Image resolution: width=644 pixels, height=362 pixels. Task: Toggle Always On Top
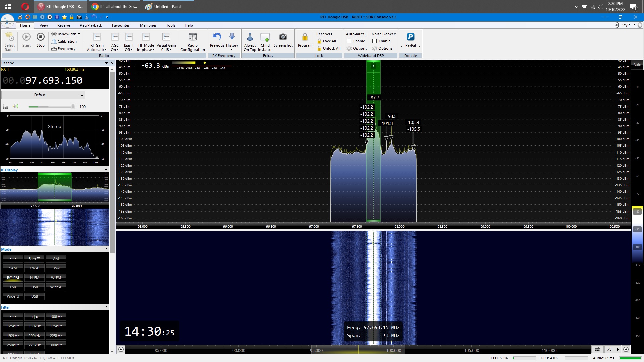[x=250, y=37]
